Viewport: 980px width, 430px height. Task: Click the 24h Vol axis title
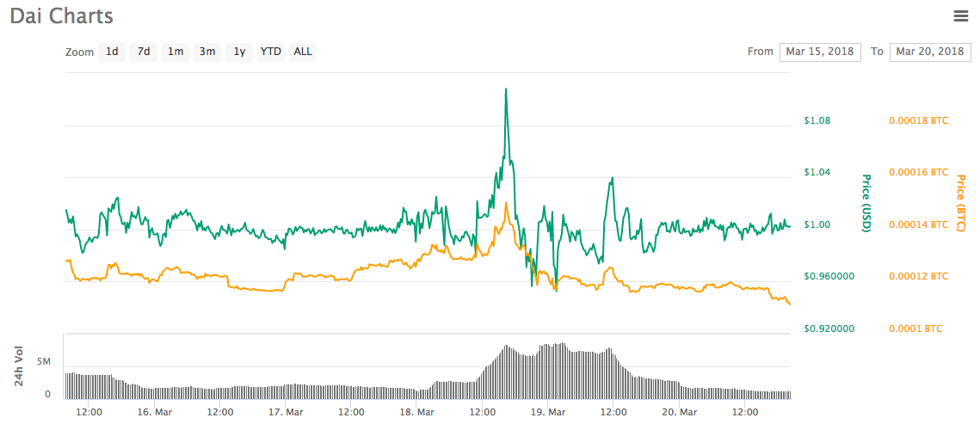pyautogui.click(x=20, y=367)
